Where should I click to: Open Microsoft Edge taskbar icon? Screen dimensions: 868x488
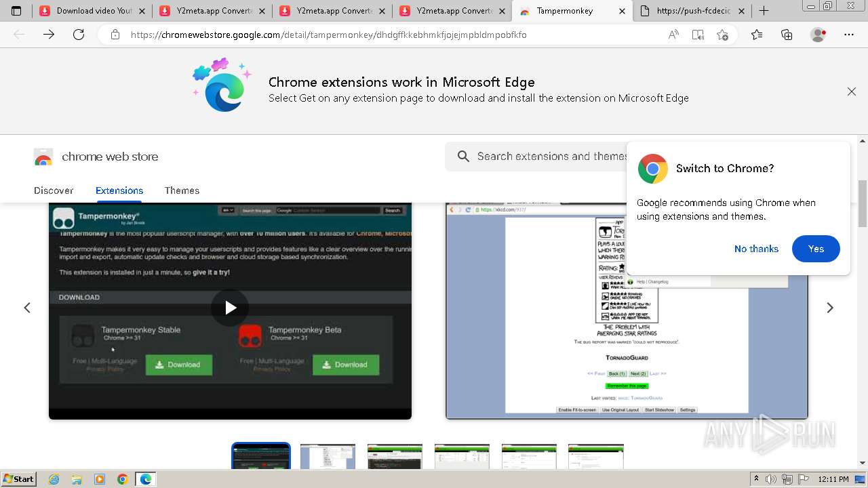(146, 479)
